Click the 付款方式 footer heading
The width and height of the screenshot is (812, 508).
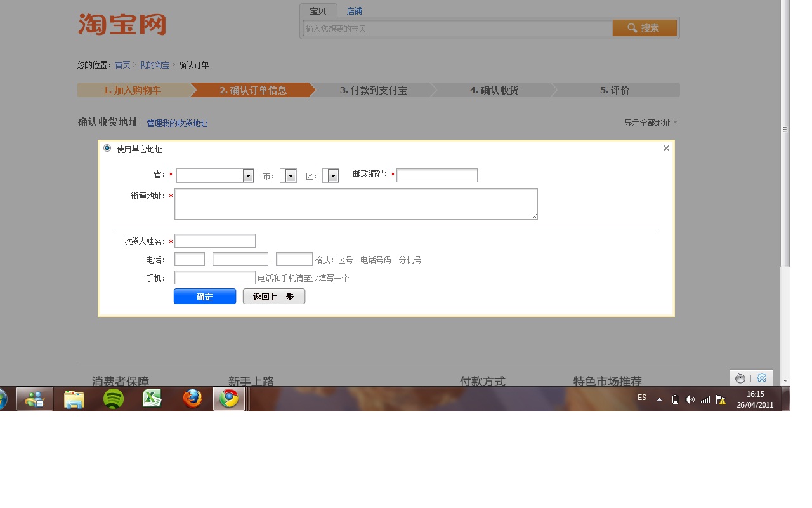point(483,381)
